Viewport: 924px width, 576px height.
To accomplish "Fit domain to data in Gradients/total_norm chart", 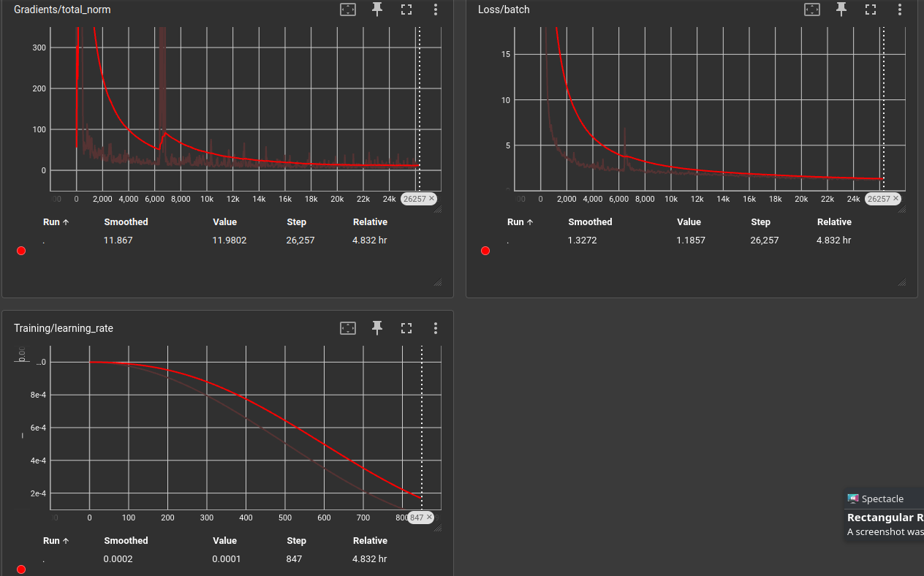I will point(348,10).
